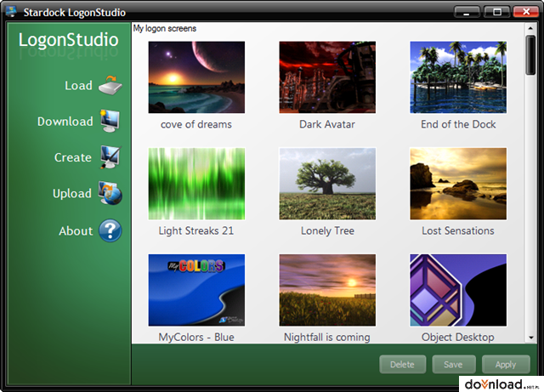Click the 'cove of dreams' caption
The width and height of the screenshot is (544, 392).
click(x=196, y=124)
